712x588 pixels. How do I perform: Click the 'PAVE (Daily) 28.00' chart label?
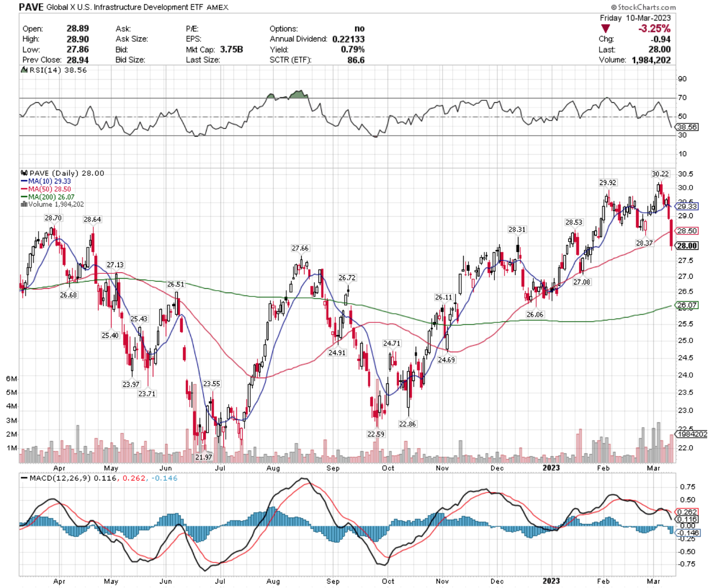[x=67, y=173]
